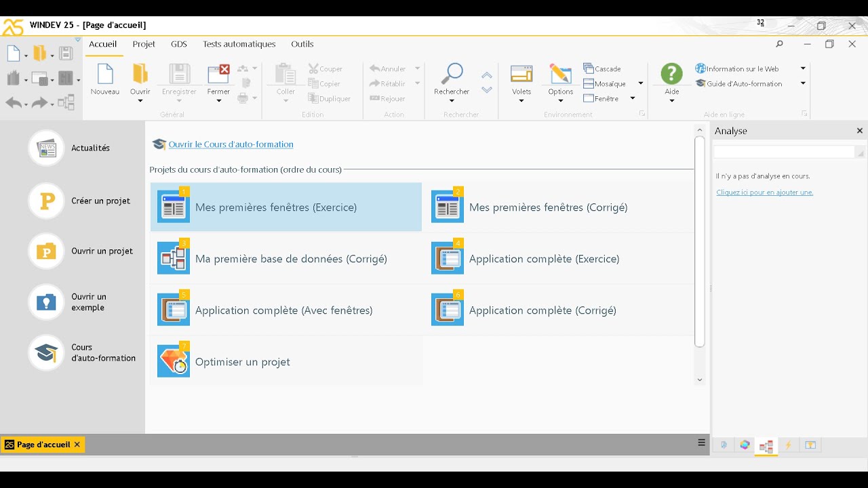Image resolution: width=868 pixels, height=488 pixels.
Task: Open the Tests automatiques tab
Action: (239, 44)
